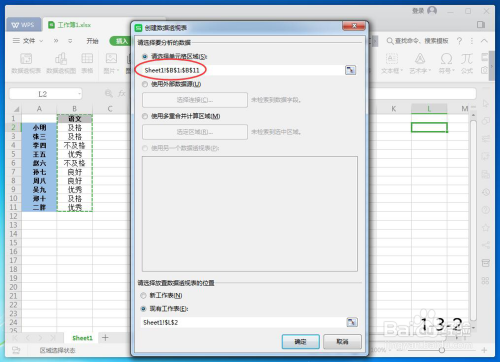The height and width of the screenshot is (362, 500).
Task: Expand the 文件 menu dropdown arrow
Action: 41,41
